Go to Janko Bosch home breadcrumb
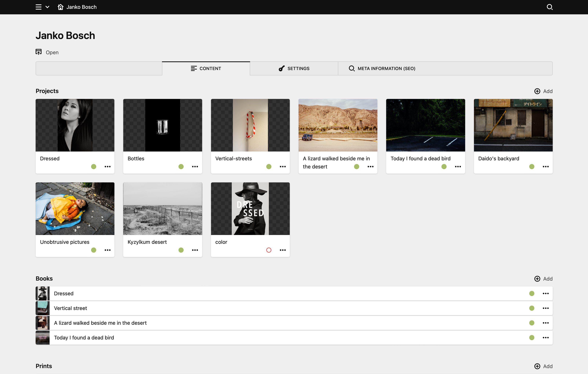This screenshot has height=374, width=588. [x=77, y=7]
